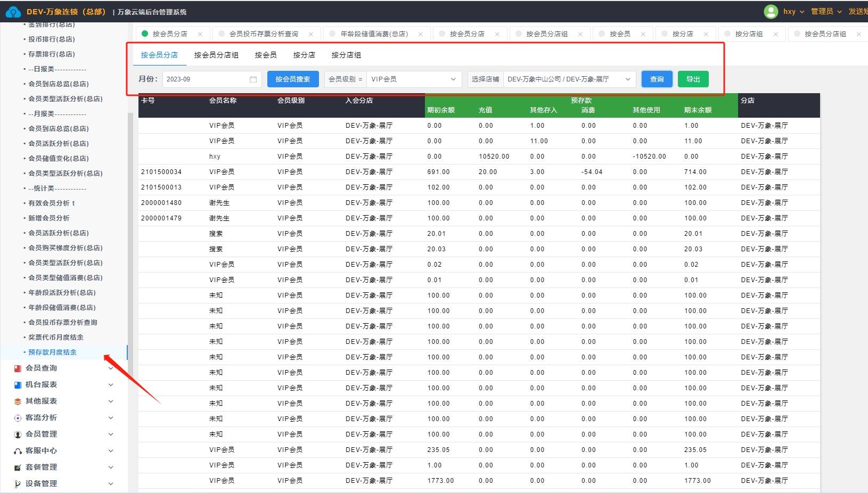Close the 按分店组 page tab

coord(776,34)
